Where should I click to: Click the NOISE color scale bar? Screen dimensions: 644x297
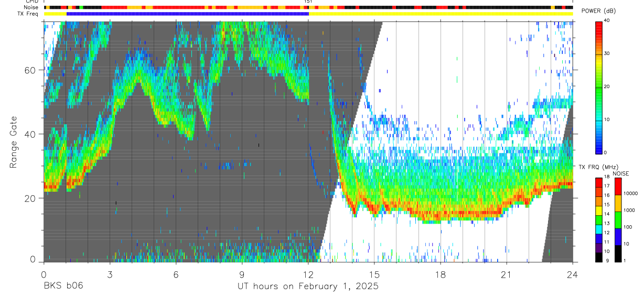[617, 219]
